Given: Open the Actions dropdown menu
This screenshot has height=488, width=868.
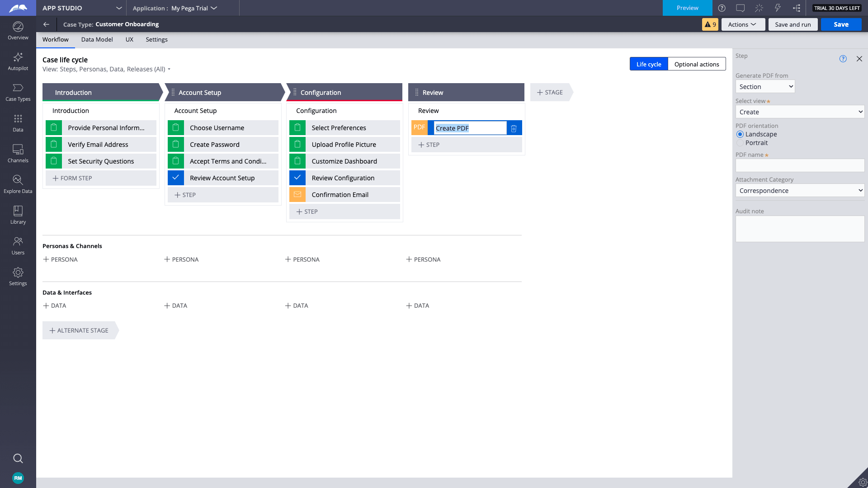Looking at the screenshot, I should (743, 24).
